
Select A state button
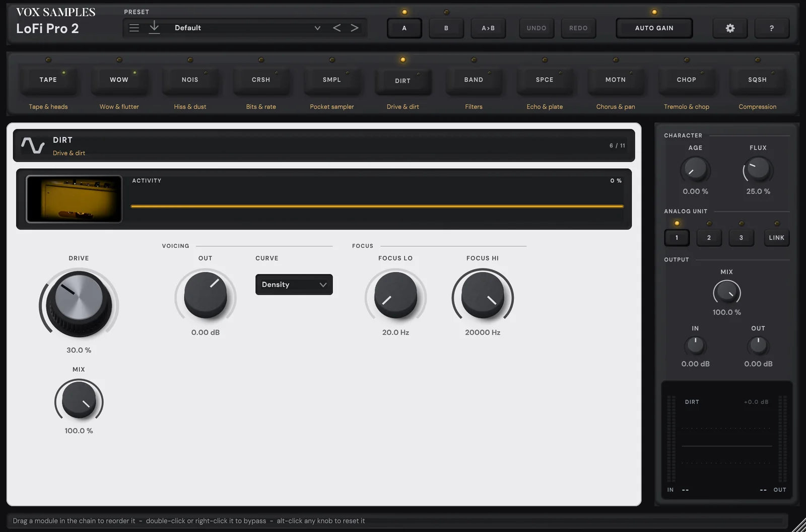(x=404, y=28)
